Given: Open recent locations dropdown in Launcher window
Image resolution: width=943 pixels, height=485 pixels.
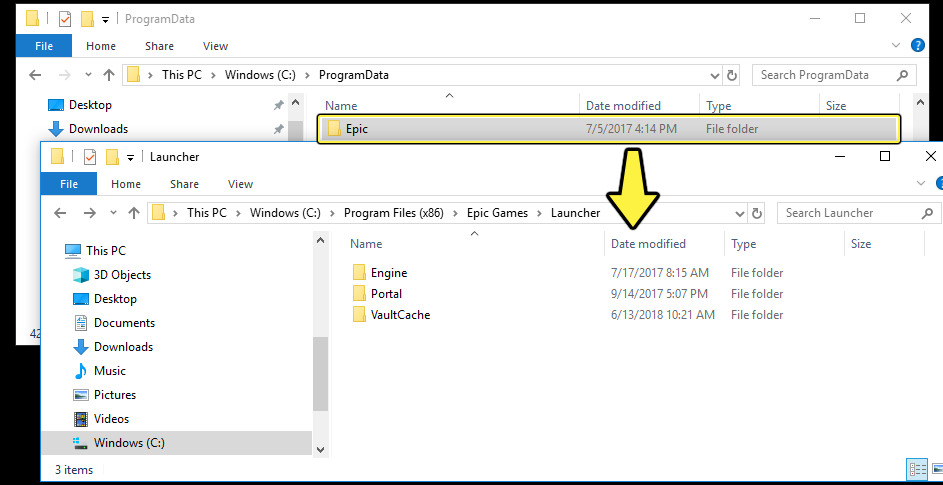Looking at the screenshot, I should point(114,213).
